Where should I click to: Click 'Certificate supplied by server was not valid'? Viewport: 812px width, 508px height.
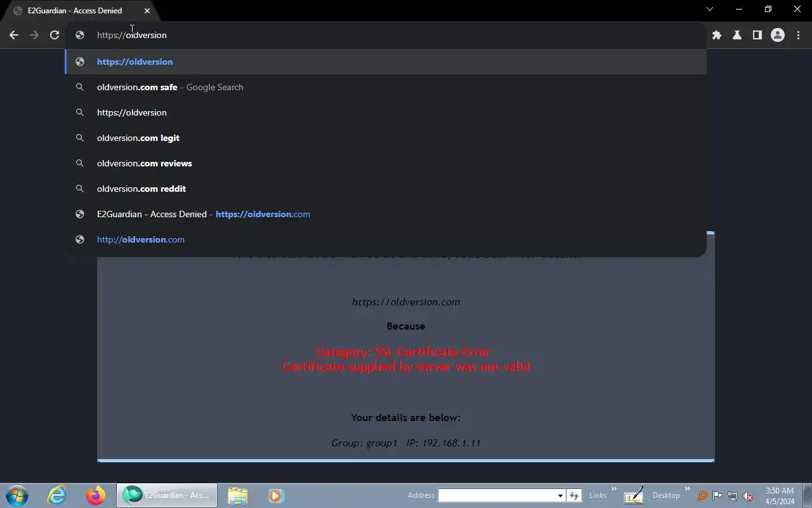pos(406,366)
